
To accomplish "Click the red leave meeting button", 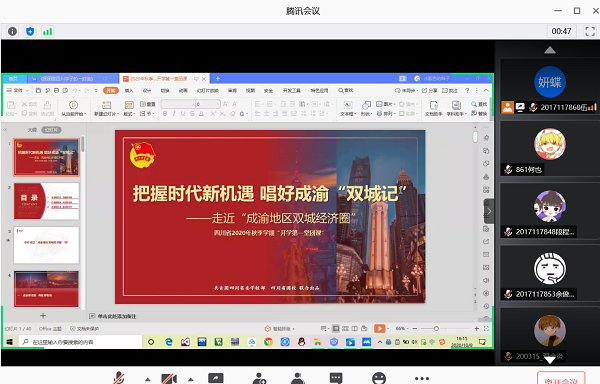I will point(561,378).
